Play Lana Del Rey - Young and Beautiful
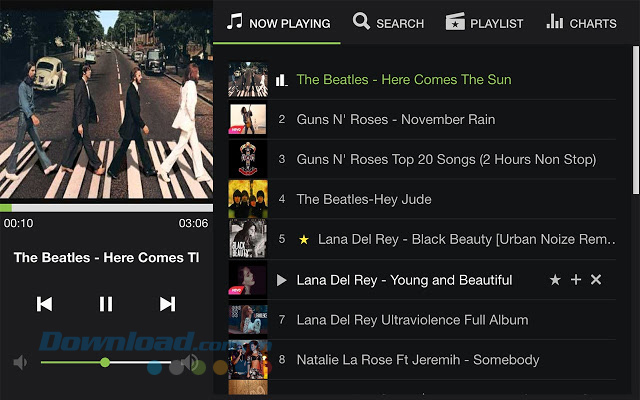This screenshot has height=400, width=640. point(281,280)
